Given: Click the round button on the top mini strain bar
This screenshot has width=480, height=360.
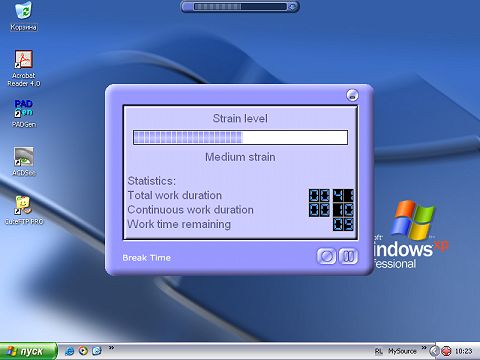Looking at the screenshot, I should (x=293, y=7).
